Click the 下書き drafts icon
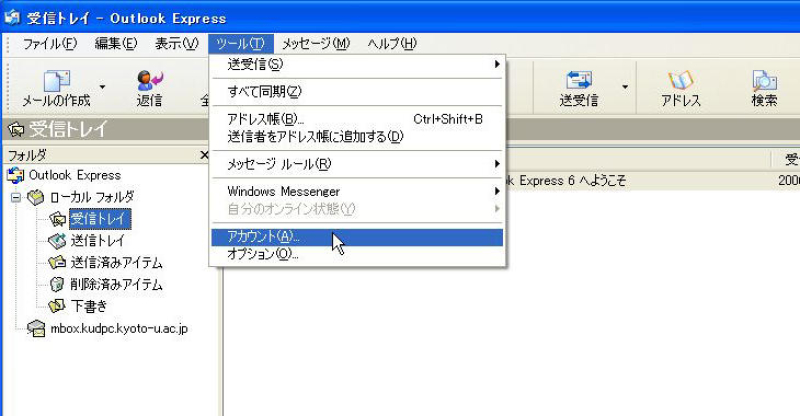The width and height of the screenshot is (800, 416). 57,306
